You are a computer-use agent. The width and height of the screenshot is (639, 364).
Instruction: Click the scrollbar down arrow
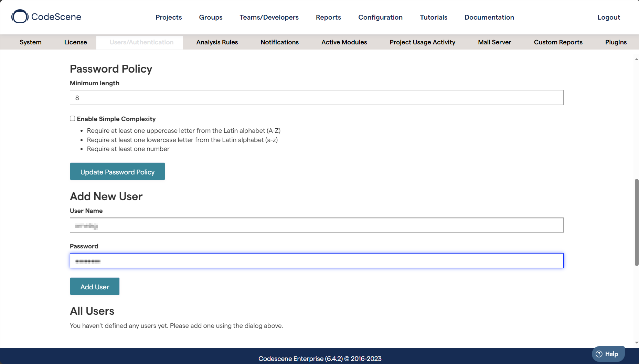tap(637, 343)
